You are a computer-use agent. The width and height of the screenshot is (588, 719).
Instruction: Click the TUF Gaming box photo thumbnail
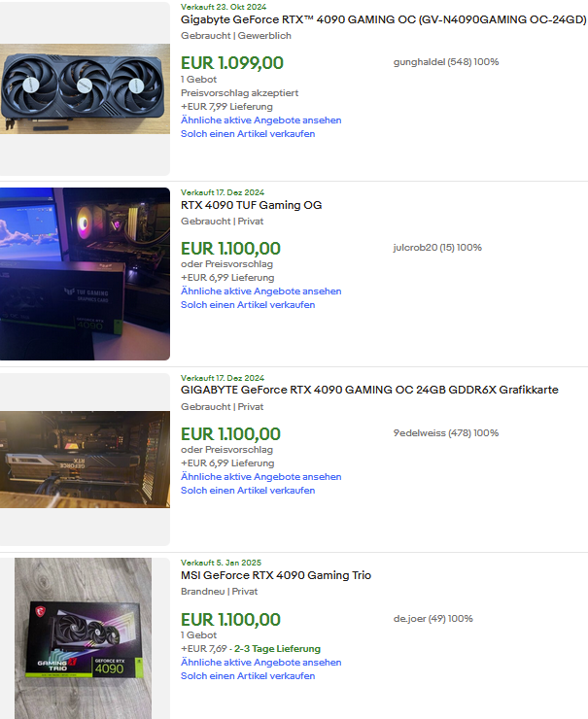click(85, 274)
